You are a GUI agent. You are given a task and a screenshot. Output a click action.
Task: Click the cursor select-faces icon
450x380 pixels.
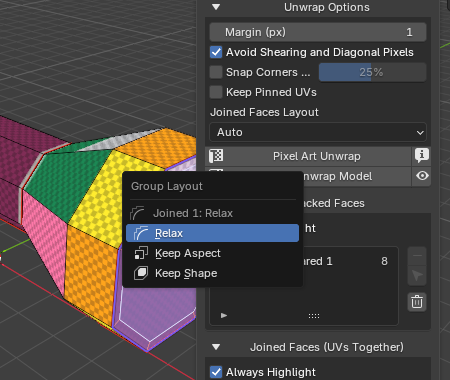point(417,276)
